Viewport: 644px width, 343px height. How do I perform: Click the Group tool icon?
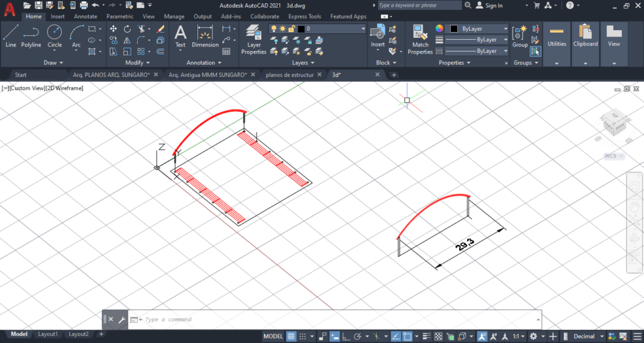(520, 36)
